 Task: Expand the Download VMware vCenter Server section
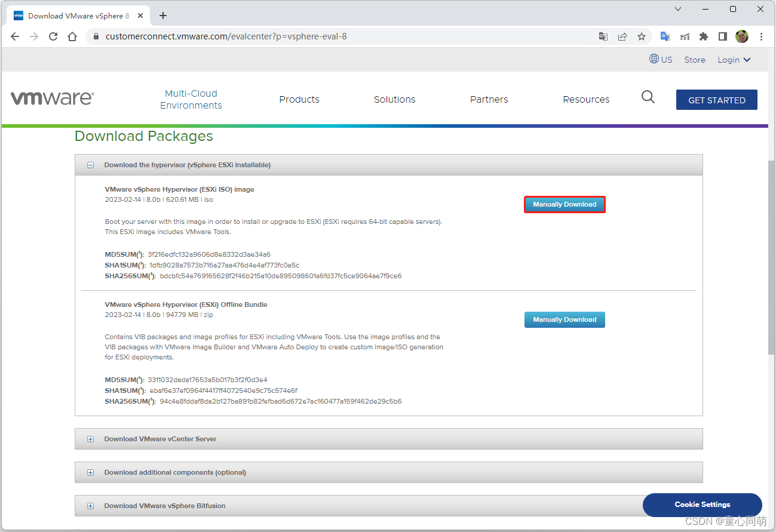point(90,439)
